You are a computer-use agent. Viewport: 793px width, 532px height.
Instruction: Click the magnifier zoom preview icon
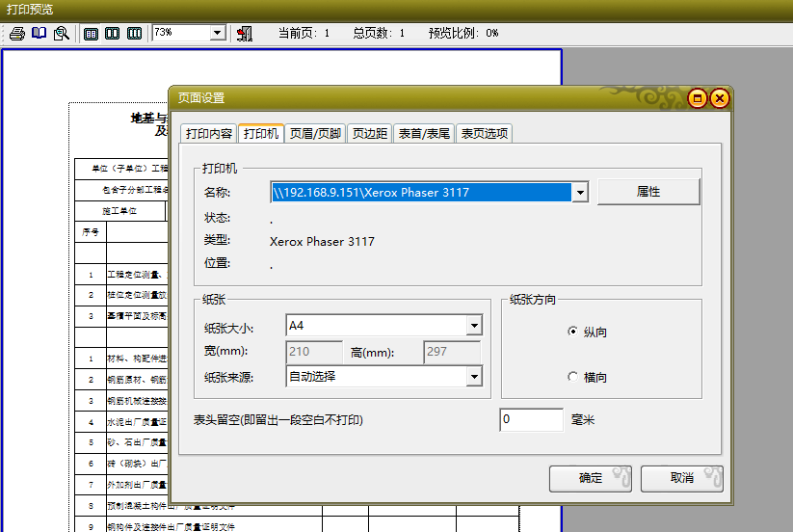(61, 33)
